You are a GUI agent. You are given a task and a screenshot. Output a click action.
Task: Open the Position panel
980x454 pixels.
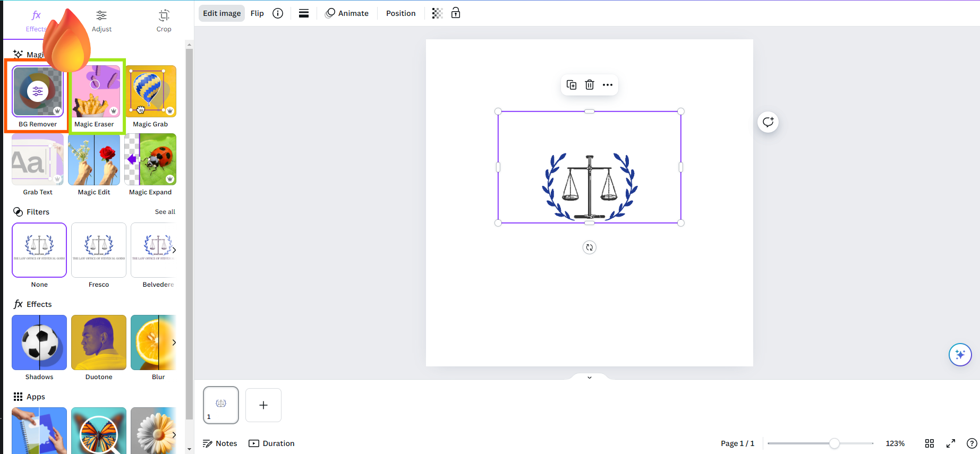(401, 13)
